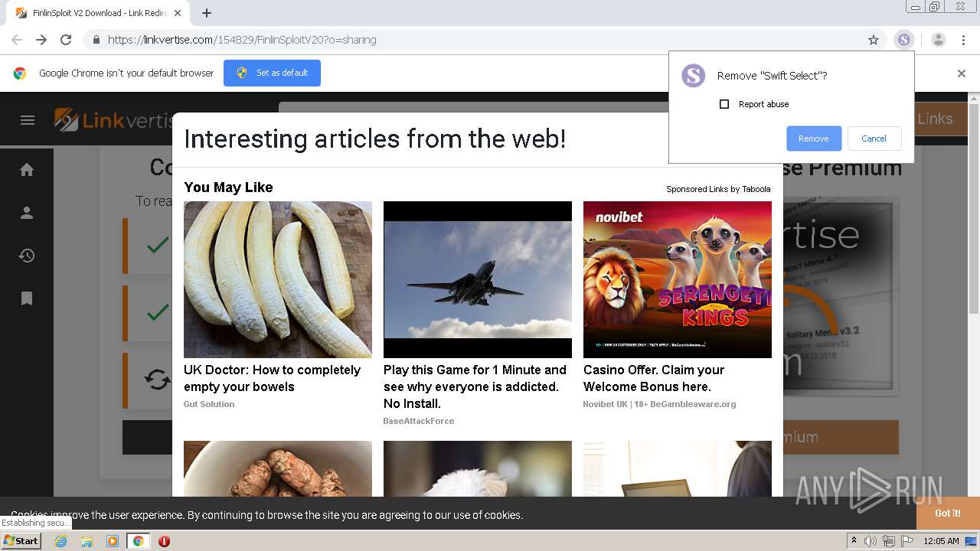View site security lock information
Screen dimensions: 980x551
pyautogui.click(x=96, y=40)
